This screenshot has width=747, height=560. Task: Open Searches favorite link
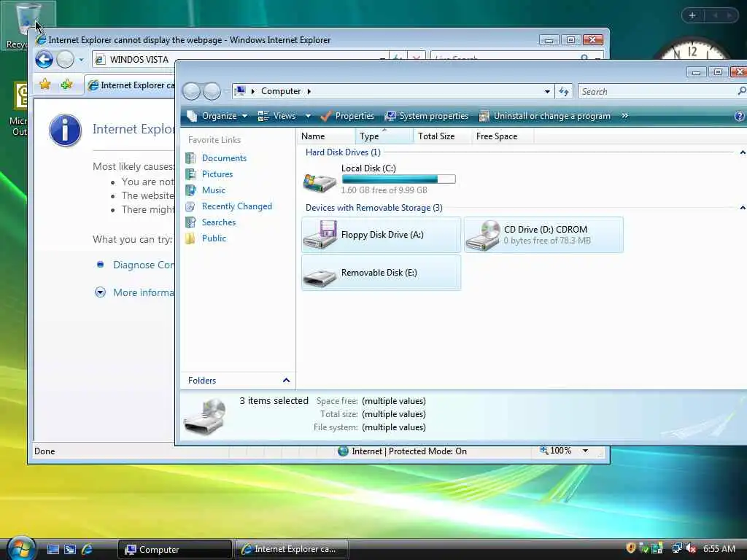[x=219, y=222]
